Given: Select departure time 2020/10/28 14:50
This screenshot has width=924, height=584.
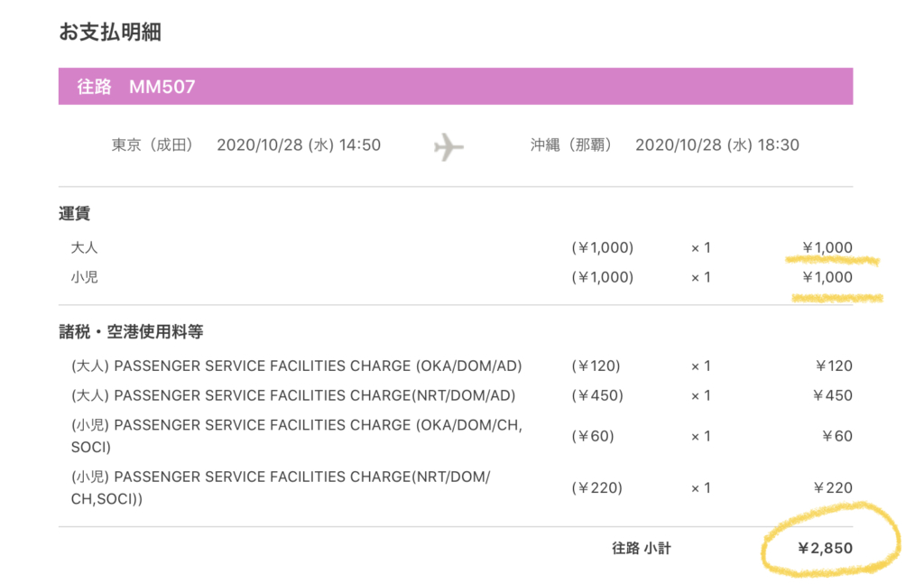Looking at the screenshot, I should (x=299, y=145).
